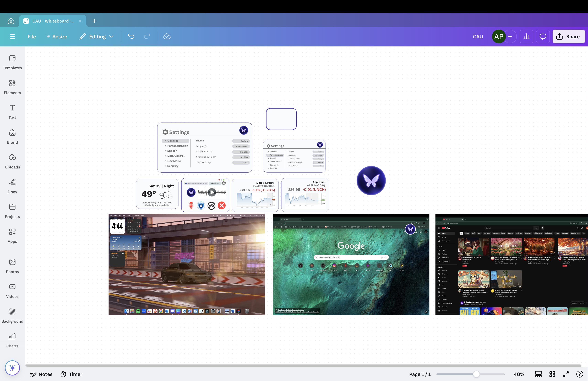
Task: Open the comments speech bubble
Action: click(543, 37)
